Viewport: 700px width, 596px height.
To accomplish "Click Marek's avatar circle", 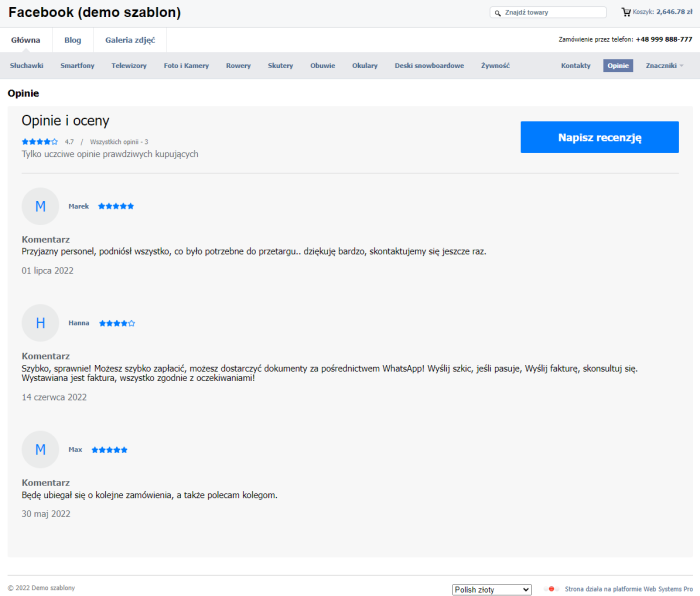I will [40, 206].
